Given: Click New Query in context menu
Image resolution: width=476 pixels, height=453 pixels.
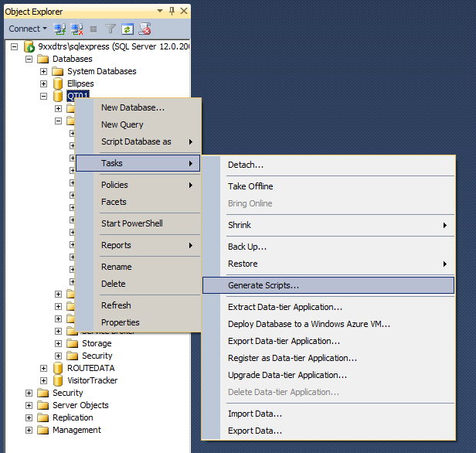Looking at the screenshot, I should 122,124.
